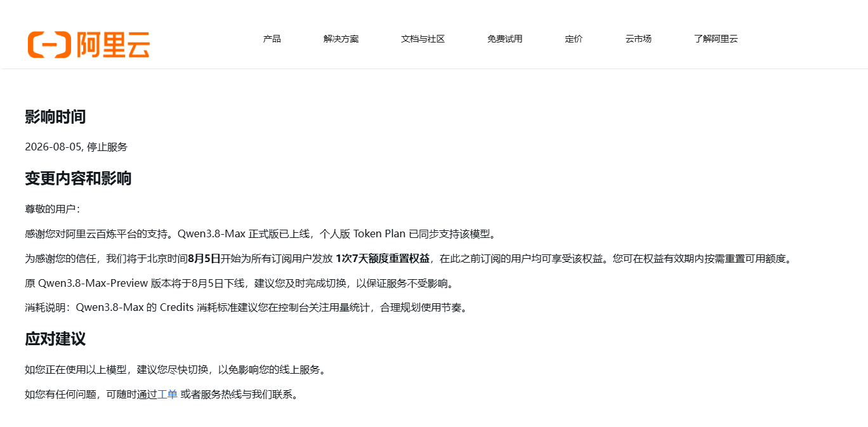This screenshot has height=427, width=868.
Task: Click the 阿里云 logo
Action: [88, 45]
